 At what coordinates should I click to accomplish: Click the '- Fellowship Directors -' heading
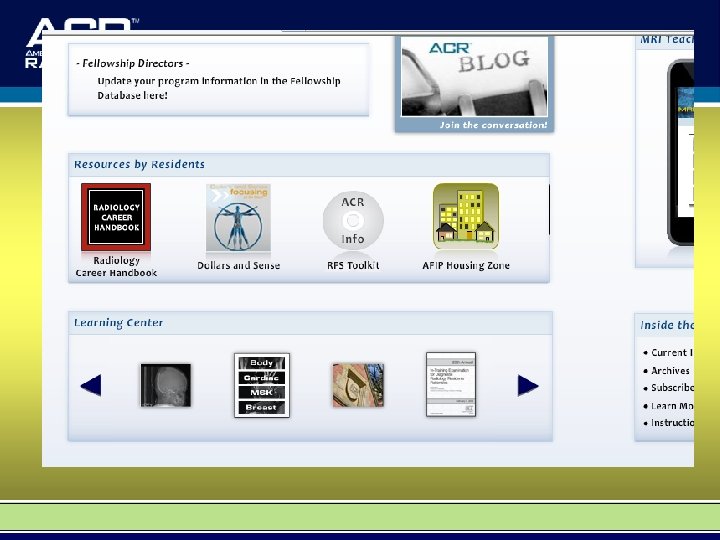[x=133, y=63]
